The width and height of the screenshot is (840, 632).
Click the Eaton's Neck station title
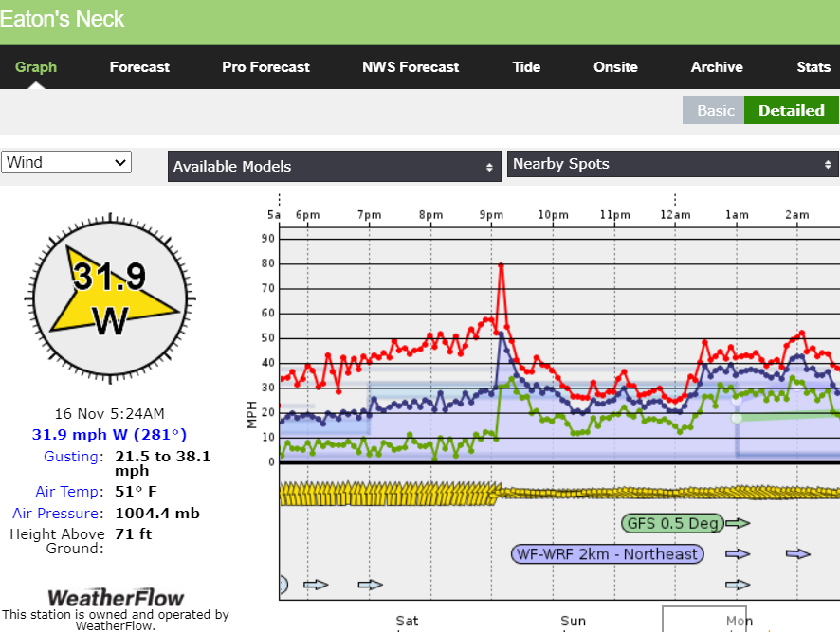point(62,19)
